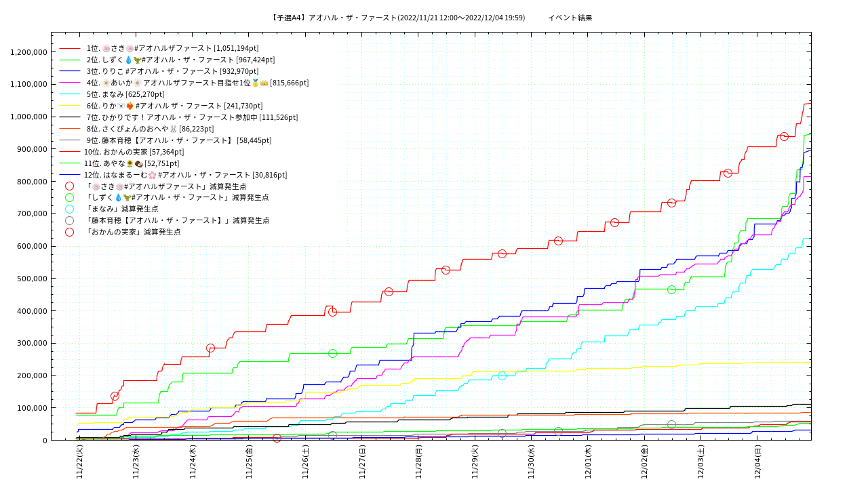This screenshot has width=868, height=488.
Task: Select legend text 6位 りか 241,730pt
Action: point(174,106)
